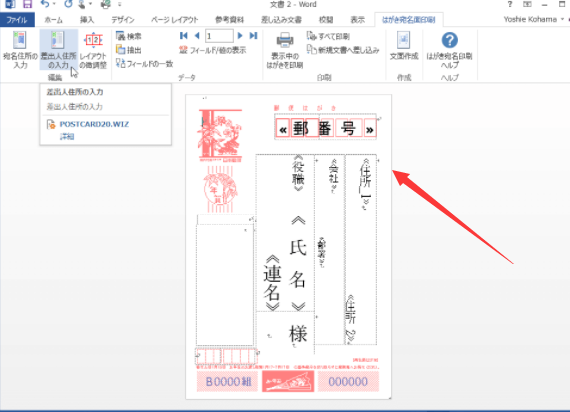Switch to the ホーム tab
This screenshot has width=570, height=412.
54,20
